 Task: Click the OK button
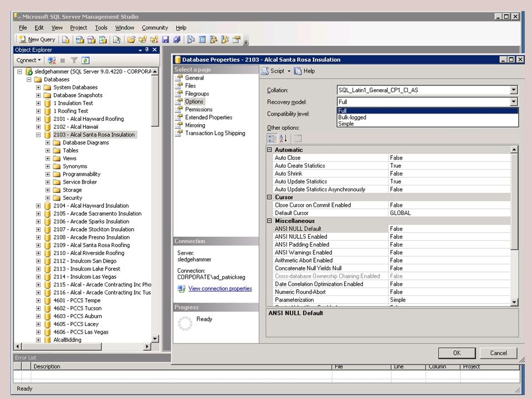coord(457,353)
